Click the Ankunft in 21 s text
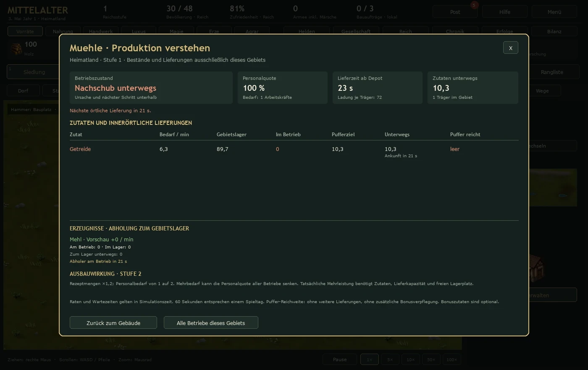588x370 pixels. pos(401,156)
